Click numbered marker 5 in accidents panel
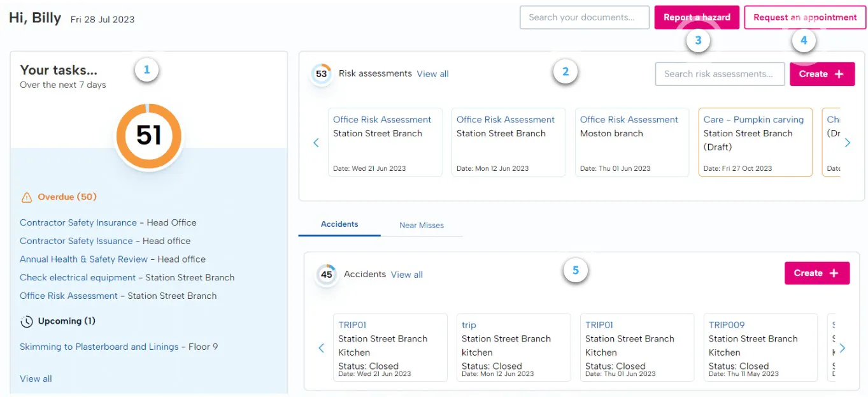Viewport: 868px width, 397px height. (575, 270)
